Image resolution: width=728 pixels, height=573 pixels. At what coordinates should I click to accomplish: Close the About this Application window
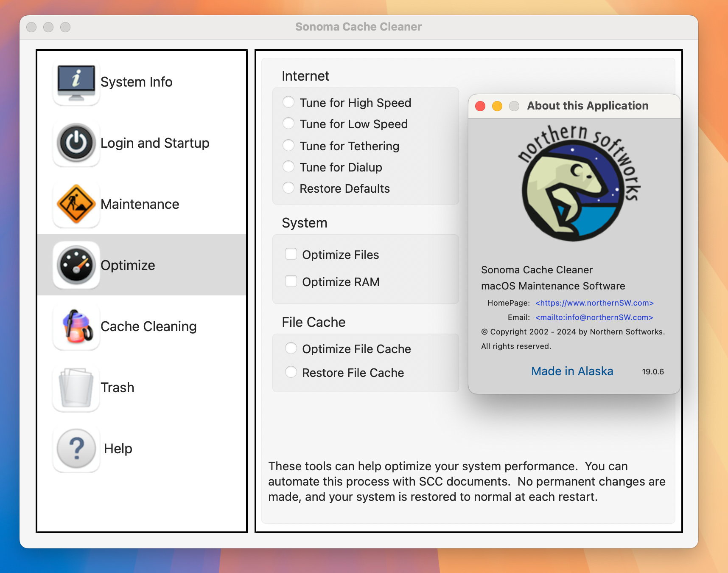coord(480,106)
